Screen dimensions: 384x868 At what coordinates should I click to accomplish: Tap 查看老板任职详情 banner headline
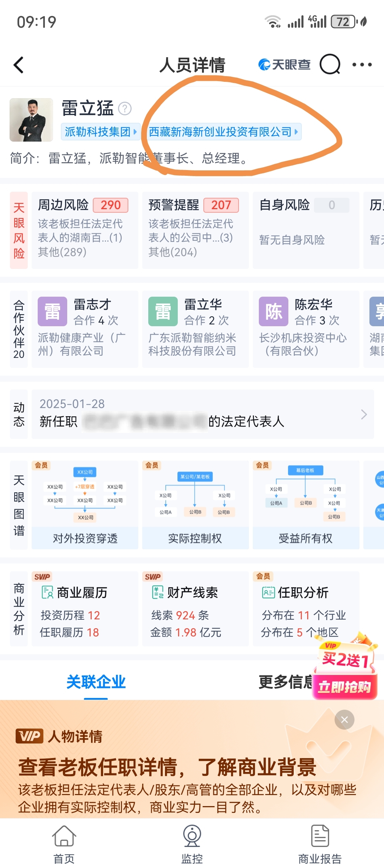pyautogui.click(x=167, y=767)
